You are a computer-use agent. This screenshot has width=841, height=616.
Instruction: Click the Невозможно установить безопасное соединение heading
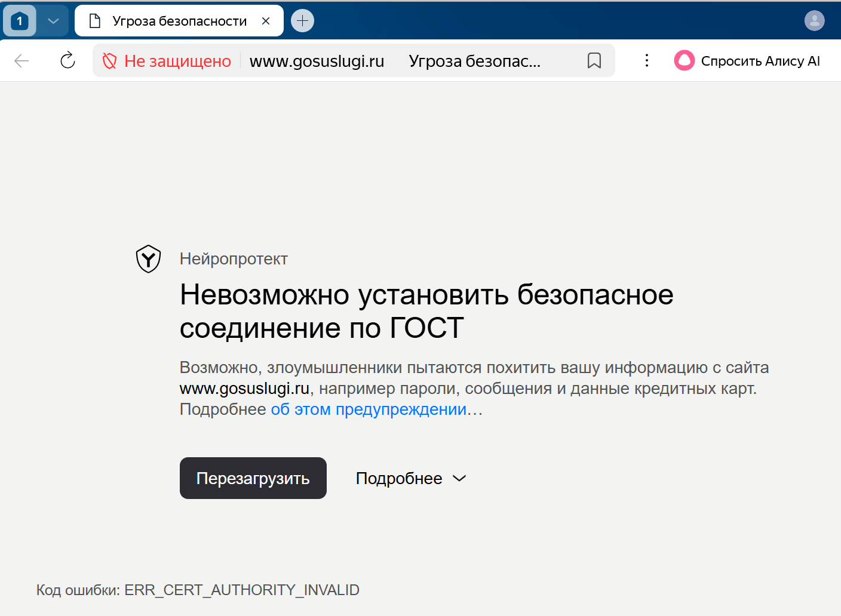pos(426,311)
